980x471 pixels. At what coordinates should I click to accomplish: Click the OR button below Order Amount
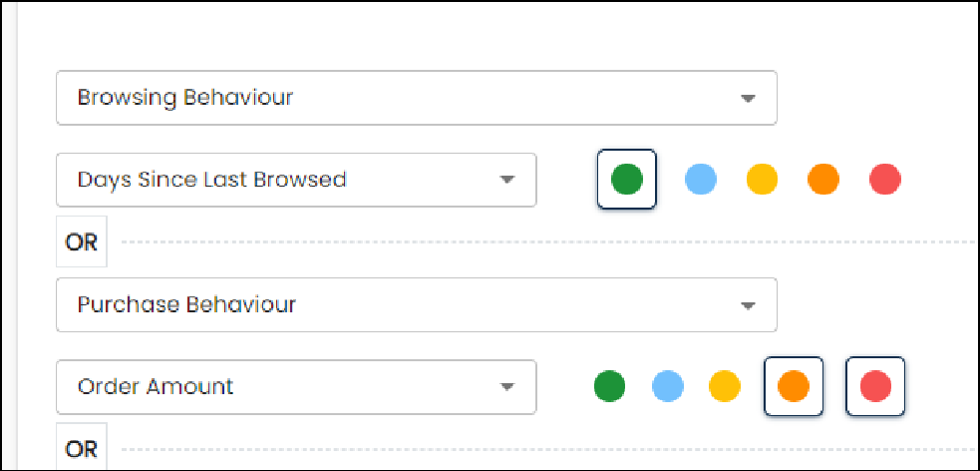[x=81, y=447]
